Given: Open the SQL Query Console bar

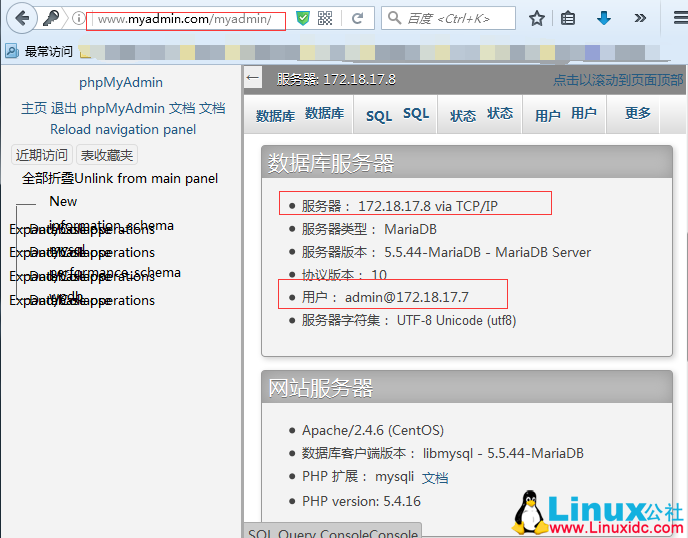Looking at the screenshot, I should click(x=333, y=531).
